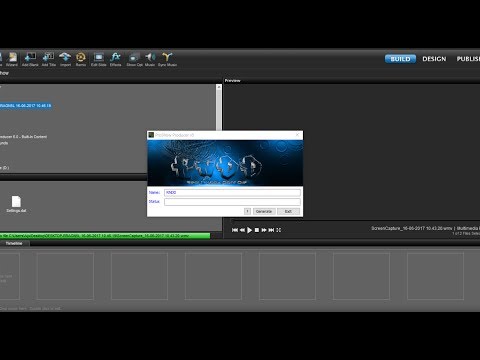This screenshot has width=480, height=360.
Task: Click the rewind preview button
Action: click(x=242, y=230)
